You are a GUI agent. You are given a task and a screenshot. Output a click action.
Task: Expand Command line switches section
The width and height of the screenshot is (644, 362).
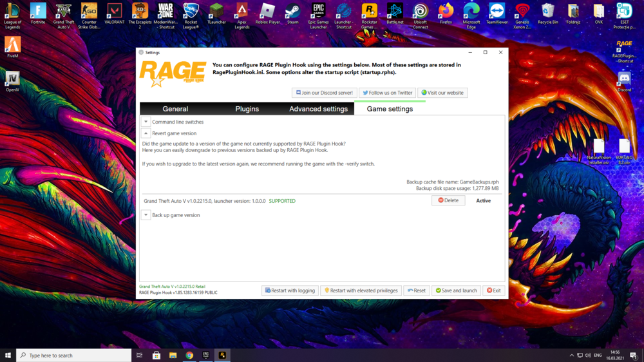point(146,122)
